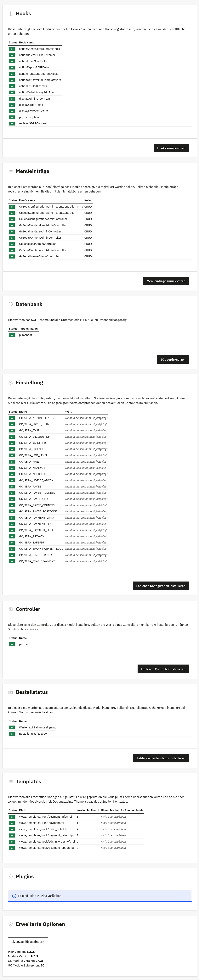The height and width of the screenshot is (980, 199).
Task: Click Fehlende Konfiguration installieren
Action: pos(161,586)
